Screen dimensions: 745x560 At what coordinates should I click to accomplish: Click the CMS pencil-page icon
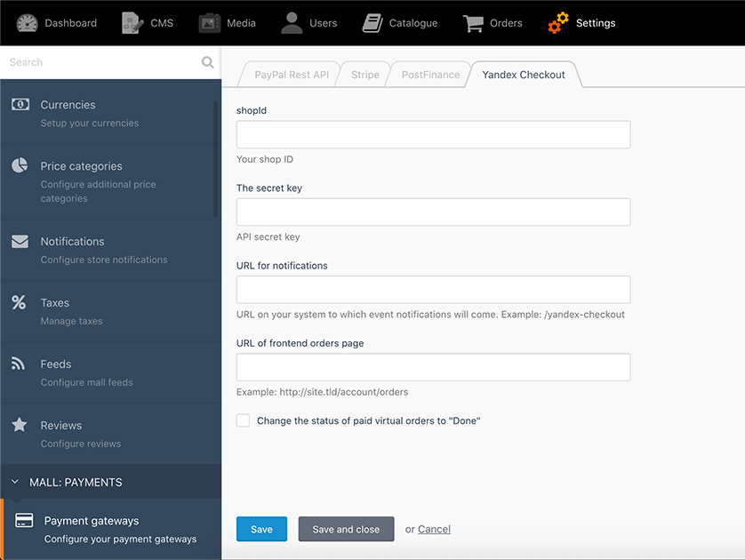click(x=132, y=23)
